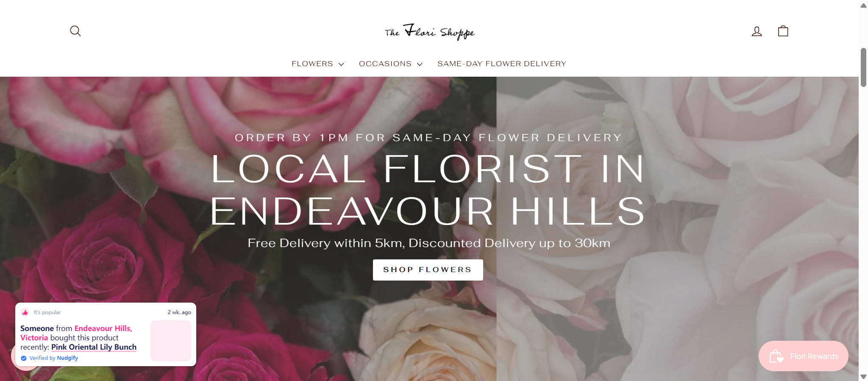Click The Flori Shoppe logo
The image size is (868, 381).
430,32
